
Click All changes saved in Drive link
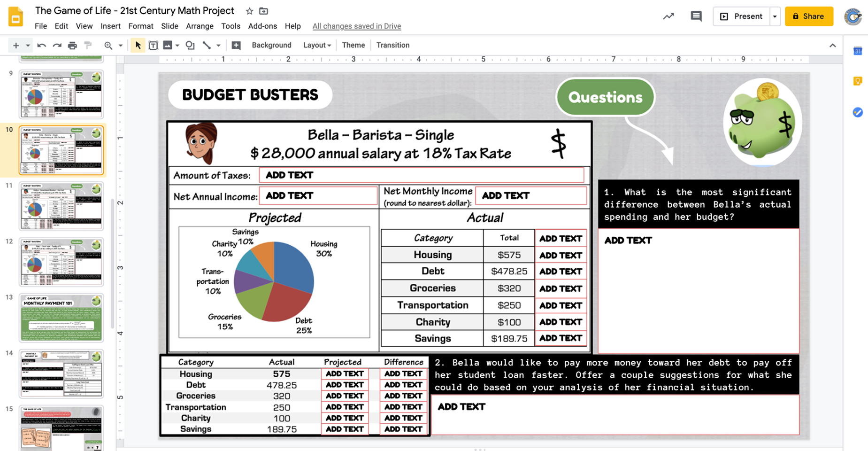357,26
